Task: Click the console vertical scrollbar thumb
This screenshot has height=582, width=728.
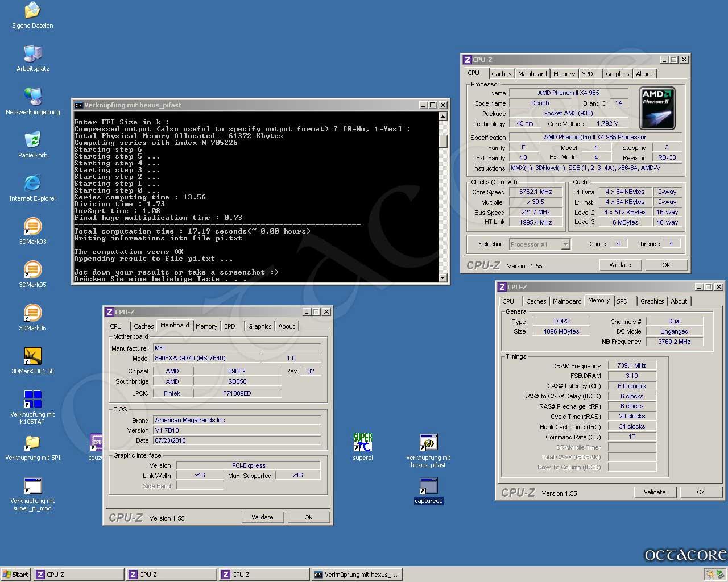Action: (443, 141)
